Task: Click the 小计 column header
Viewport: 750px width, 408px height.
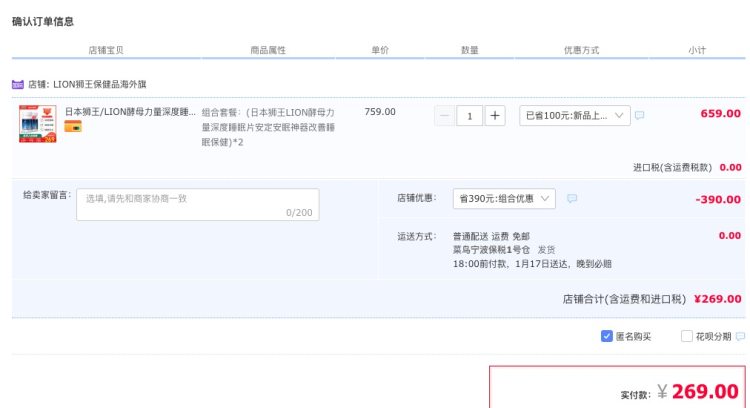Action: coord(697,50)
